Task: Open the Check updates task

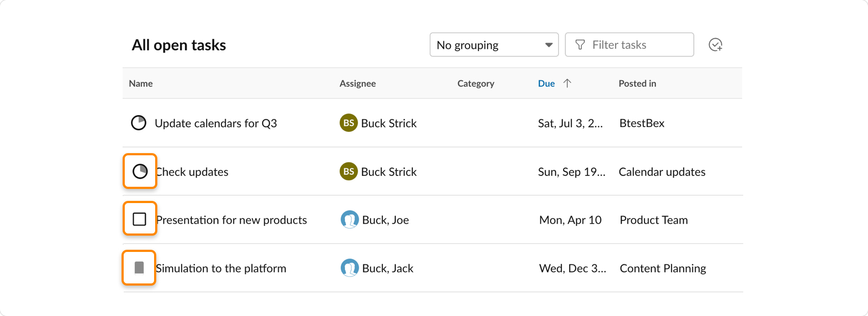Action: [x=192, y=172]
